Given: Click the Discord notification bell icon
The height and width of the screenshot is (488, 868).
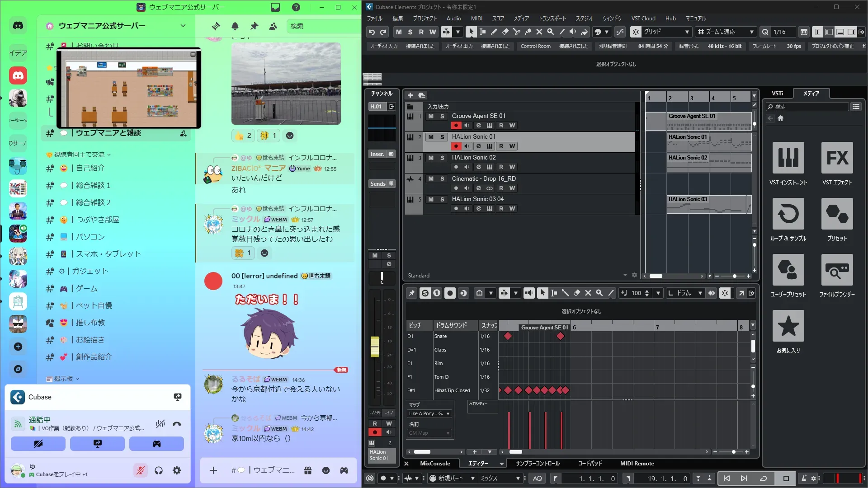Looking at the screenshot, I should tap(235, 26).
